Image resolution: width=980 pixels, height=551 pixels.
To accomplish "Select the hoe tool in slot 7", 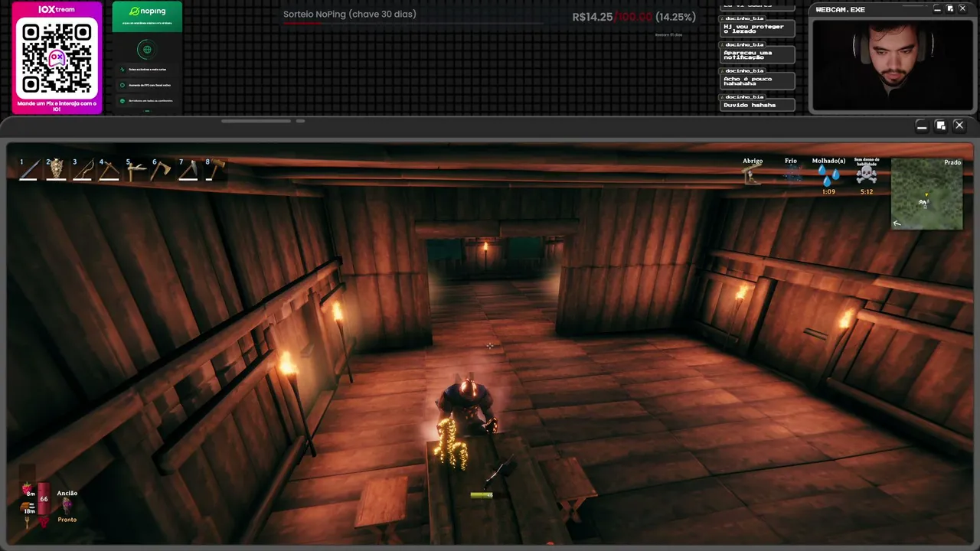I will click(188, 170).
